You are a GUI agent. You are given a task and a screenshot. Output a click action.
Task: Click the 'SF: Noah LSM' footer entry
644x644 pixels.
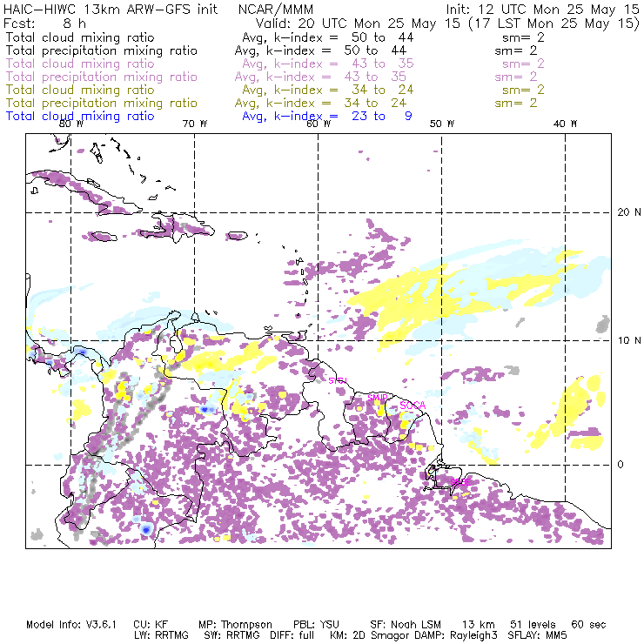[x=406, y=625]
